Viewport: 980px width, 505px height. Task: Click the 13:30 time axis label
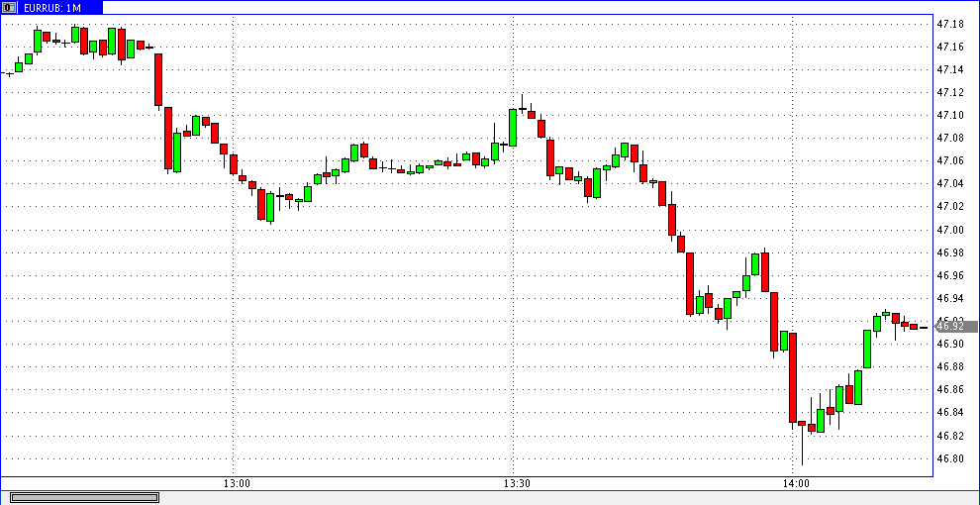pos(517,483)
